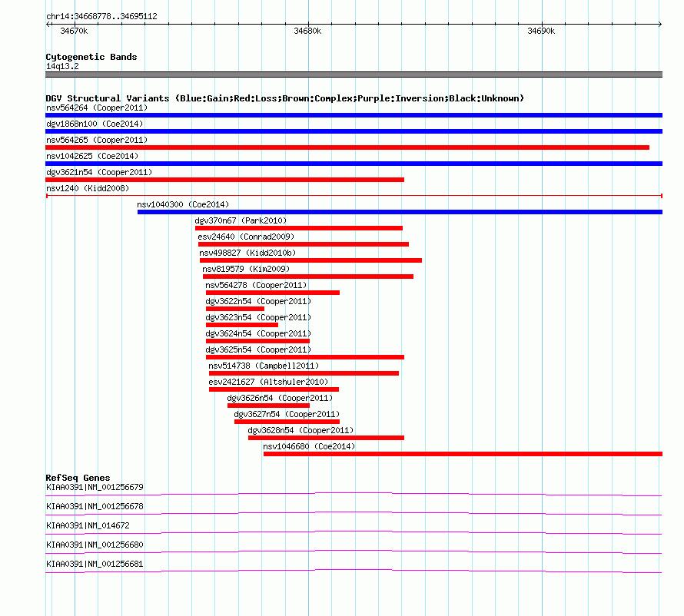Select the nsv498827 (Kidd2010b) variant label
Image resolution: width=684 pixels, height=616 pixels.
point(247,253)
